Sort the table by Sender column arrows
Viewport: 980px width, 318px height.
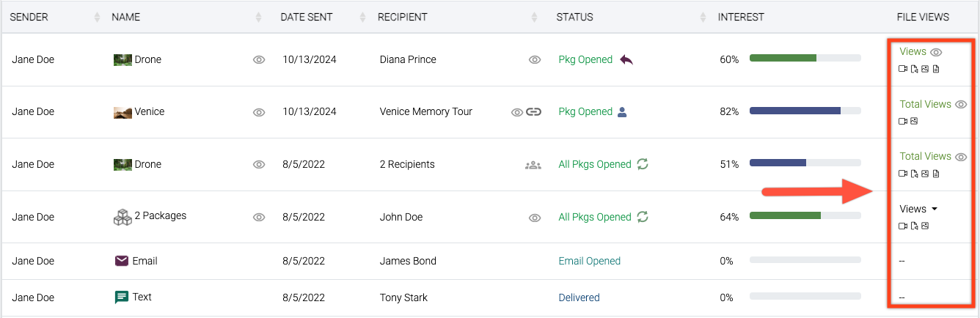point(98,17)
